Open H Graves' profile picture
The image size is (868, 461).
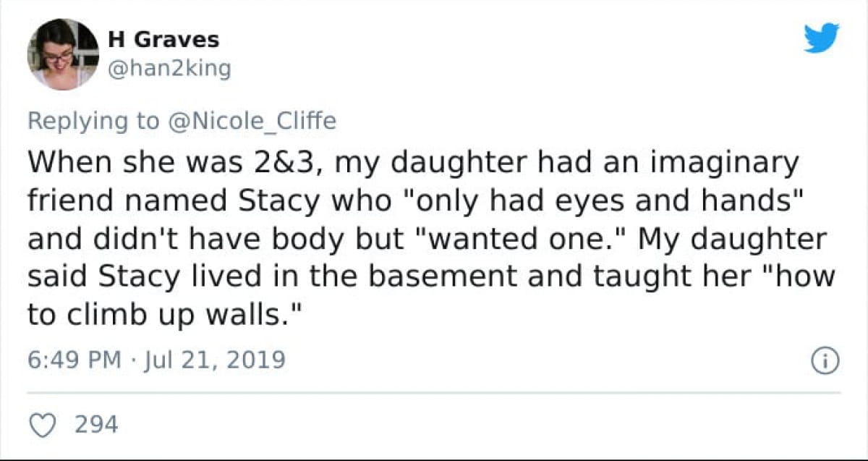point(63,54)
